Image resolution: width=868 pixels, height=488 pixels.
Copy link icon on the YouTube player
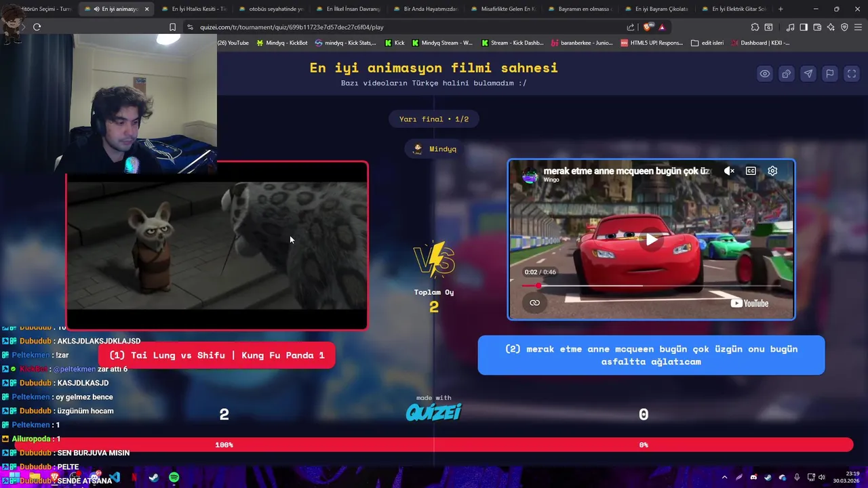pos(534,303)
